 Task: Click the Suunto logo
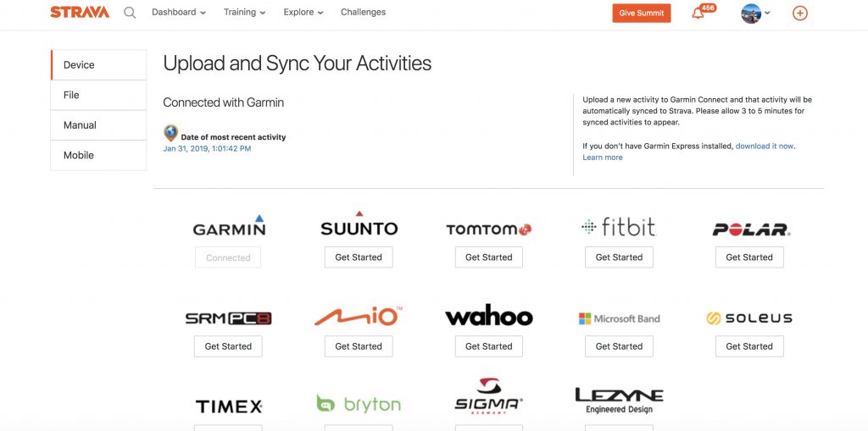tap(359, 224)
